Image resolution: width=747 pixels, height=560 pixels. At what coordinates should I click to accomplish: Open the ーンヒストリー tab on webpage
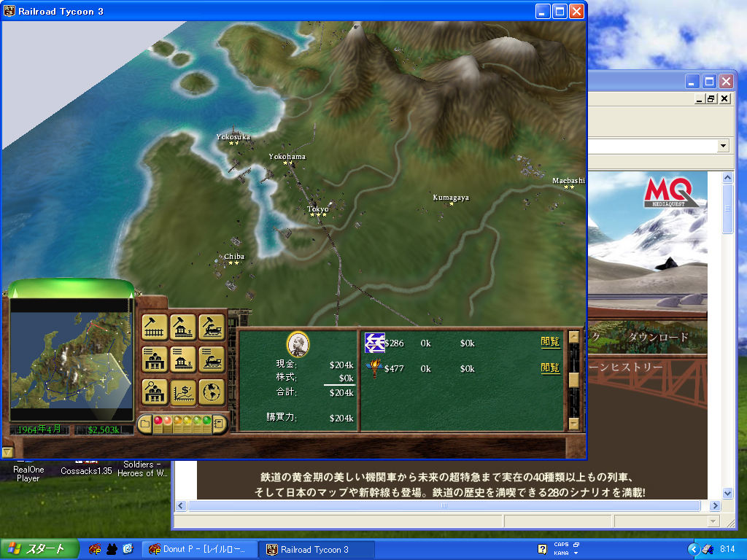pyautogui.click(x=626, y=367)
